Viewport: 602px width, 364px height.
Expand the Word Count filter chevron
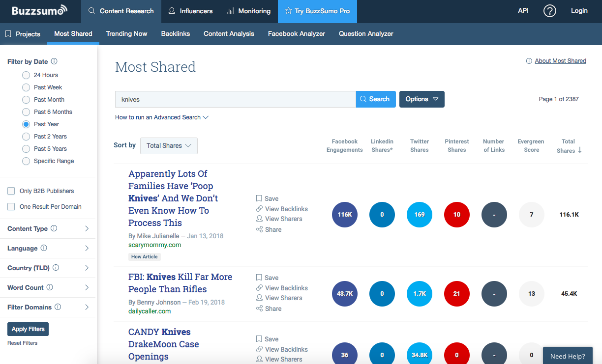coord(87,287)
